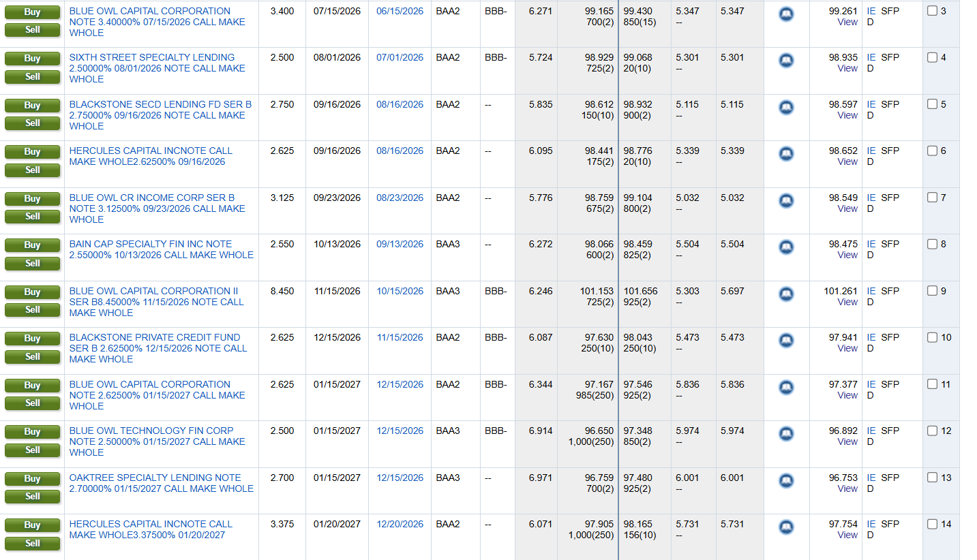The height and width of the screenshot is (560, 977).
Task: Click View link under price 96.892
Action: pyautogui.click(x=847, y=441)
